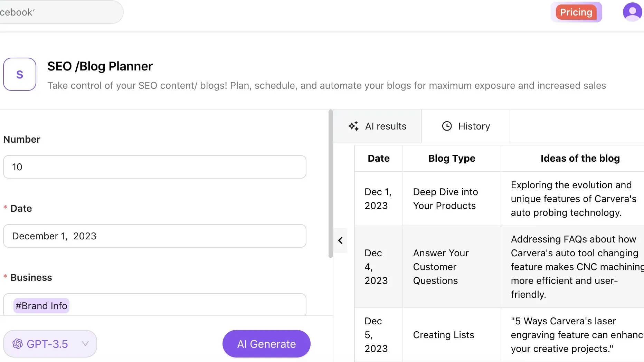
Task: Open the Pricing page
Action: (576, 12)
